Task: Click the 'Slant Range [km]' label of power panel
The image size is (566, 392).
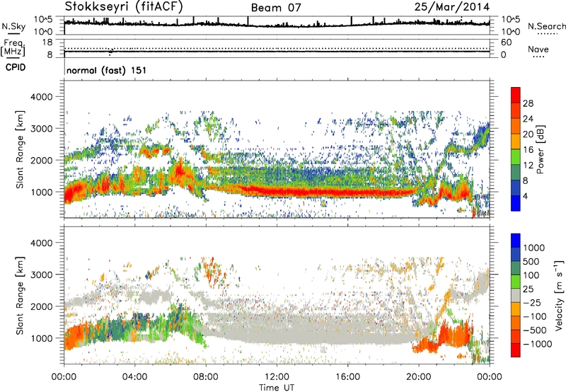Action: pyautogui.click(x=20, y=149)
